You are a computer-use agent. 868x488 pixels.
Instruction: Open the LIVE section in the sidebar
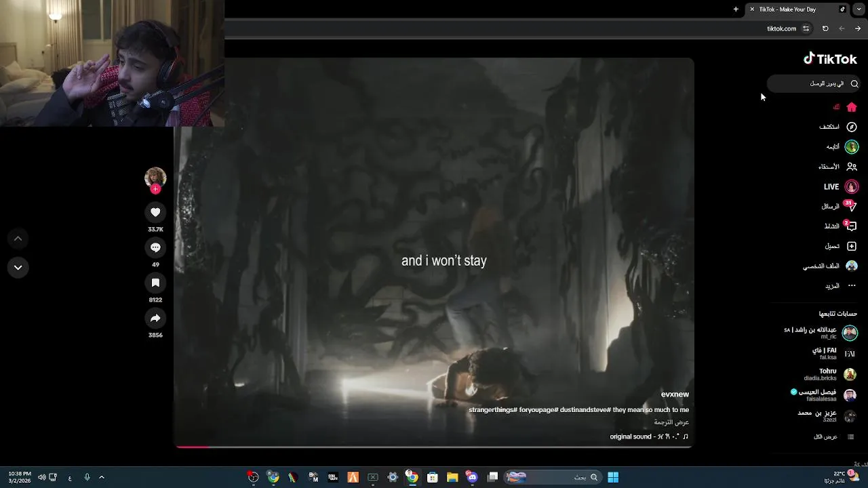841,186
